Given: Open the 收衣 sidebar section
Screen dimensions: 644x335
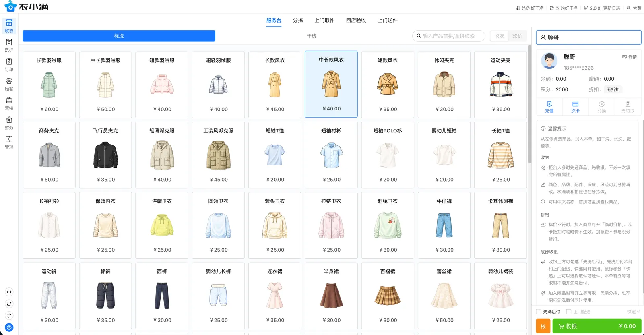Looking at the screenshot, I should click(x=9, y=26).
